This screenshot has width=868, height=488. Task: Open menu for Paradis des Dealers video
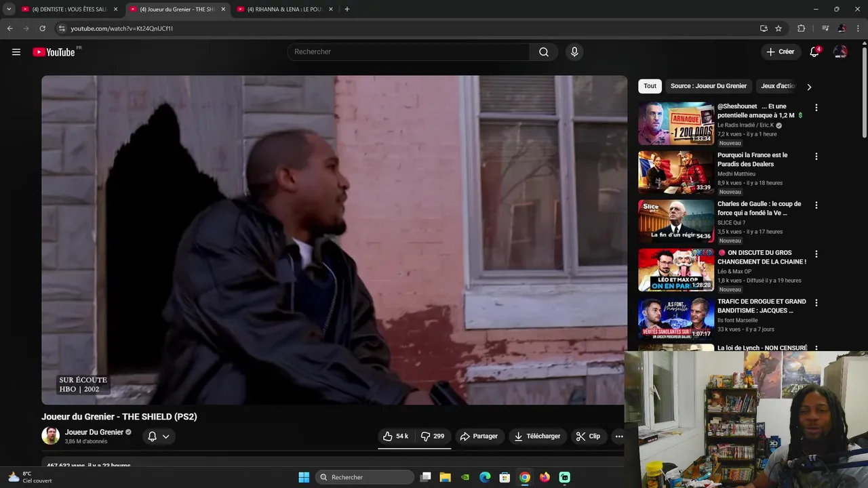(x=816, y=156)
